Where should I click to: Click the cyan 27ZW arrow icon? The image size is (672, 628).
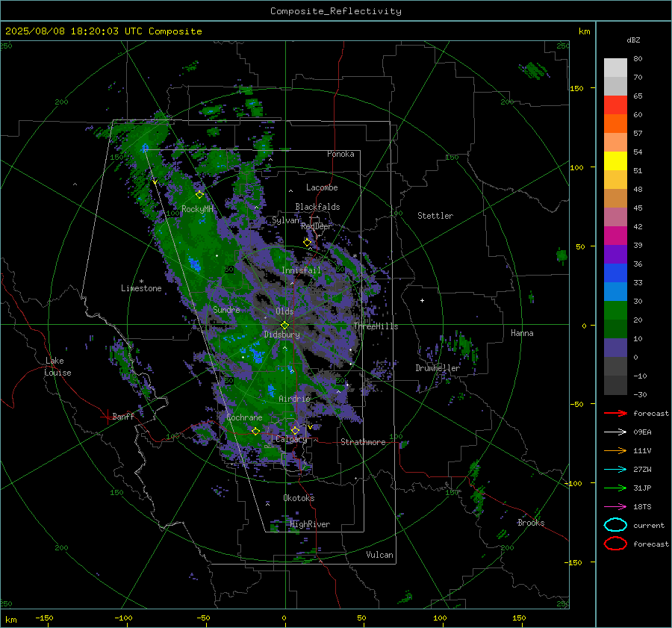615,470
